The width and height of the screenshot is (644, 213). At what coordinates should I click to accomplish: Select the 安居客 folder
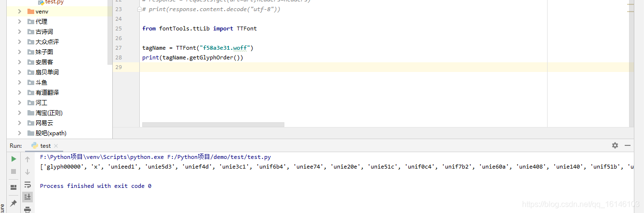[40, 62]
